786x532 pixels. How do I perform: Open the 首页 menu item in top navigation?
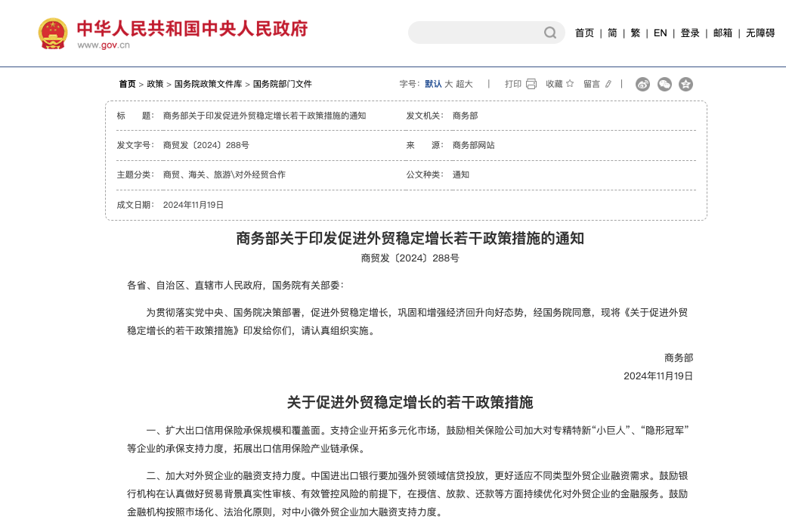(x=583, y=33)
